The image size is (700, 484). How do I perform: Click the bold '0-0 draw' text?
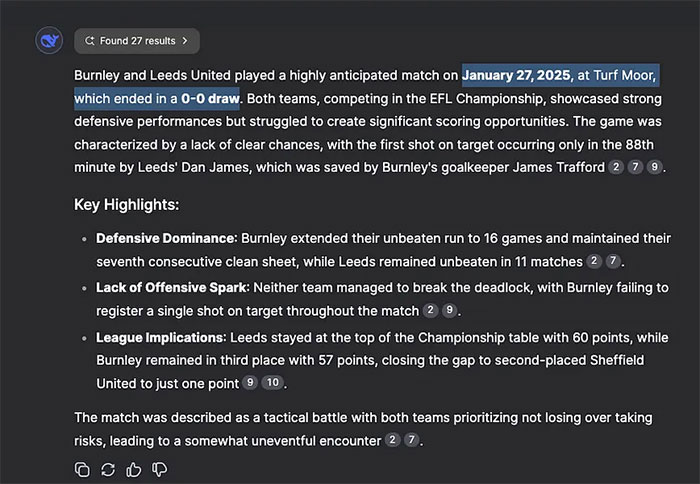(210, 99)
